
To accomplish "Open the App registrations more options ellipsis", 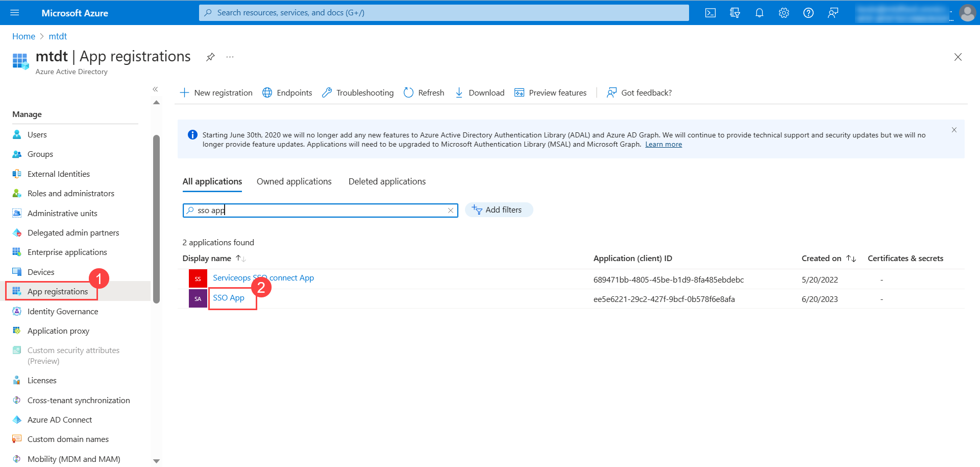I will pyautogui.click(x=229, y=57).
